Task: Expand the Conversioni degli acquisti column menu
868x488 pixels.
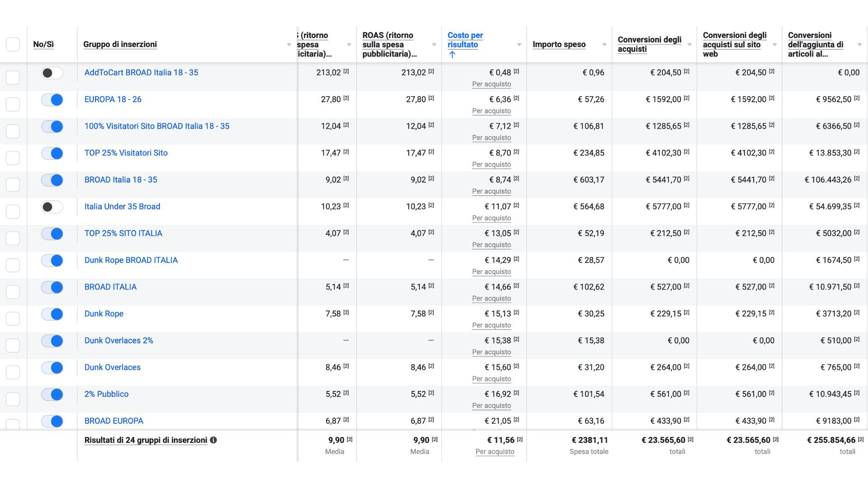Action: click(689, 44)
